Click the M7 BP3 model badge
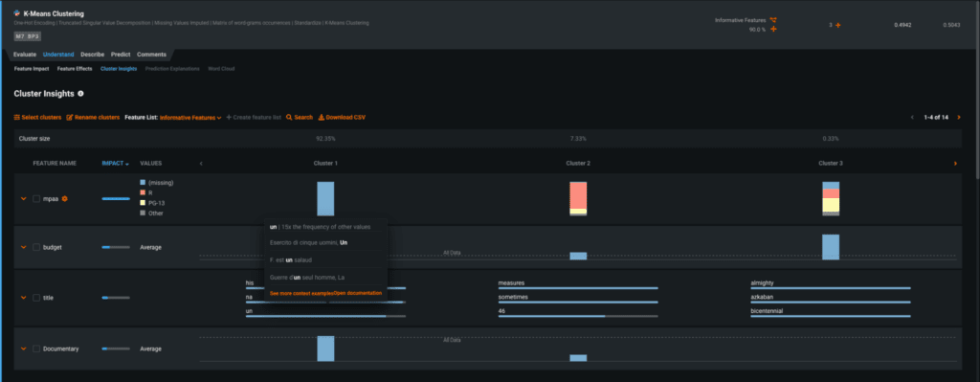 pos(28,36)
